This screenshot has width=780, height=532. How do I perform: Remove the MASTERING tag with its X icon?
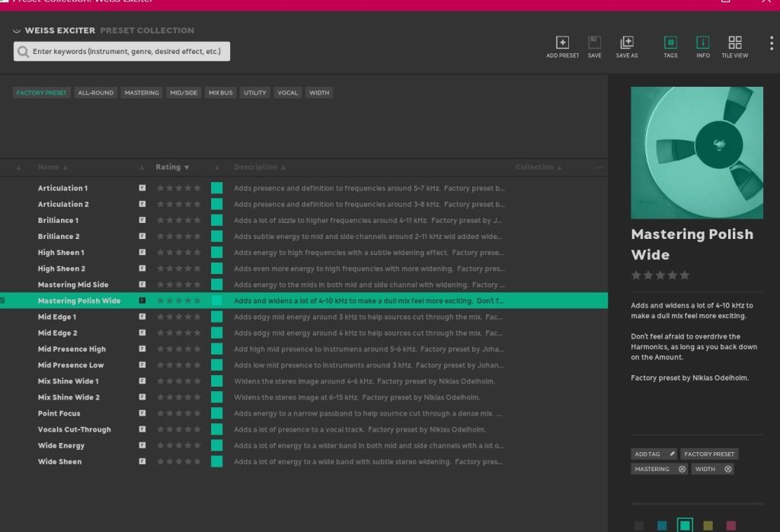tap(682, 470)
